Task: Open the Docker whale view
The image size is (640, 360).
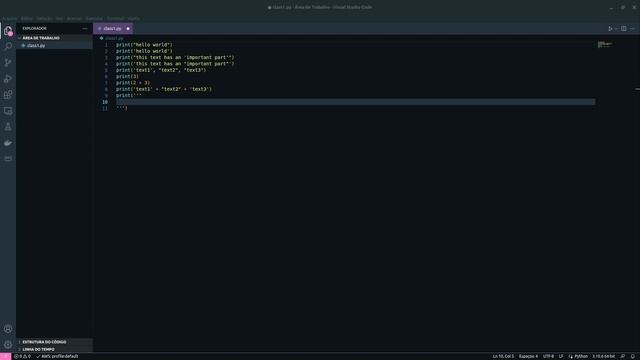Action: click(8, 143)
